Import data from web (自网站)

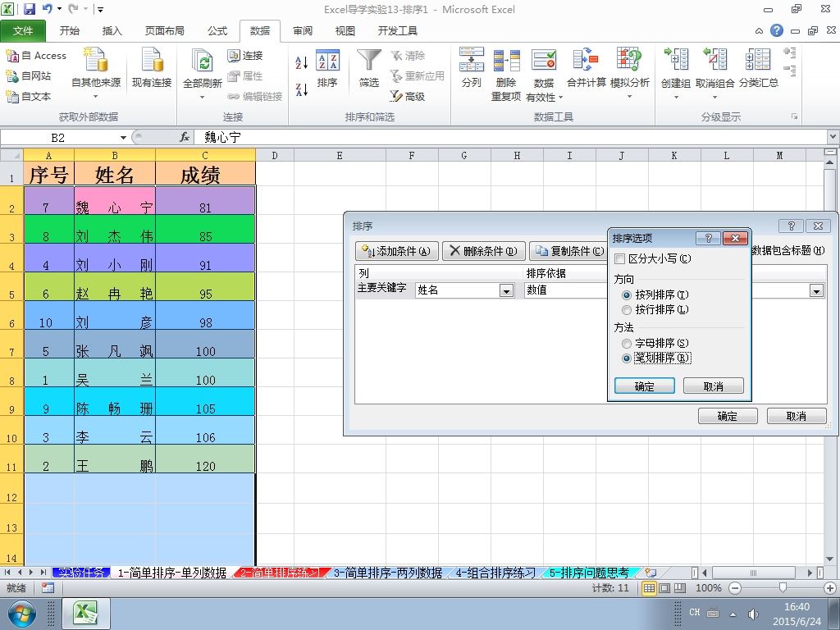(29, 76)
